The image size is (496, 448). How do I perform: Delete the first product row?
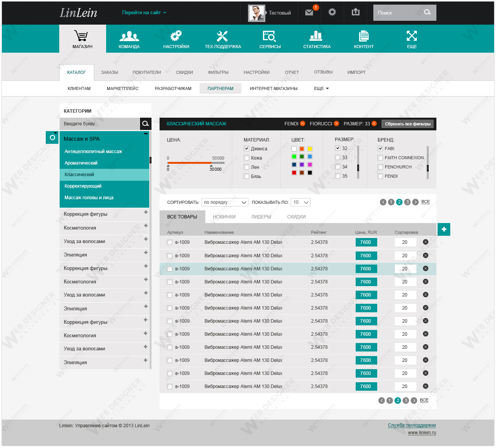[426, 242]
